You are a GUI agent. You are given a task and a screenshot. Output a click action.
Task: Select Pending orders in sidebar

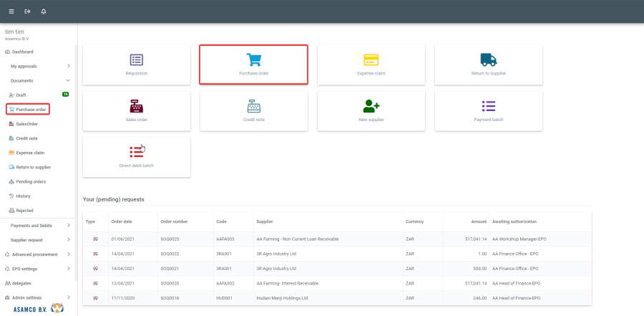[x=31, y=181]
